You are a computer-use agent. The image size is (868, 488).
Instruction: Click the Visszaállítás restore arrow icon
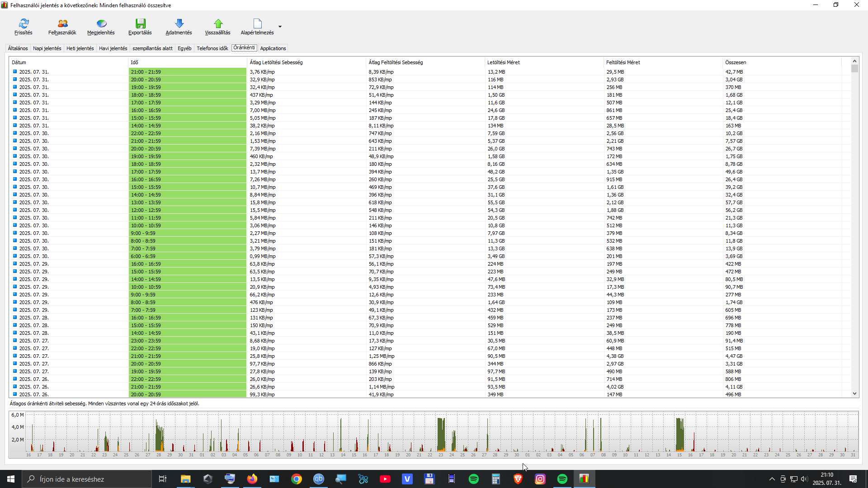[218, 23]
